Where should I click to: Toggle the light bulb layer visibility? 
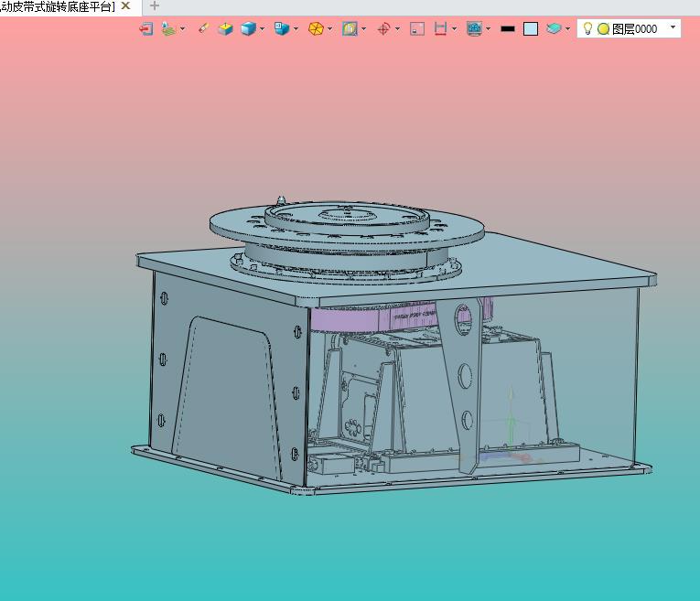click(x=588, y=28)
